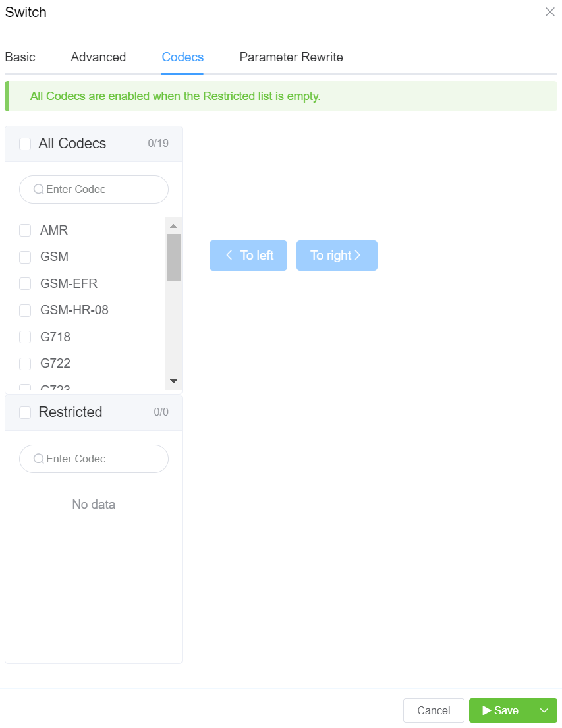
Task: Check the GSM-EFR codec checkbox
Action: pyautogui.click(x=25, y=284)
